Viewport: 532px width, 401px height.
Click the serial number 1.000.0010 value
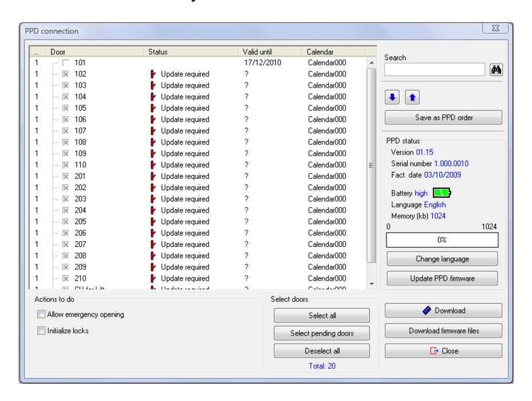coord(451,164)
